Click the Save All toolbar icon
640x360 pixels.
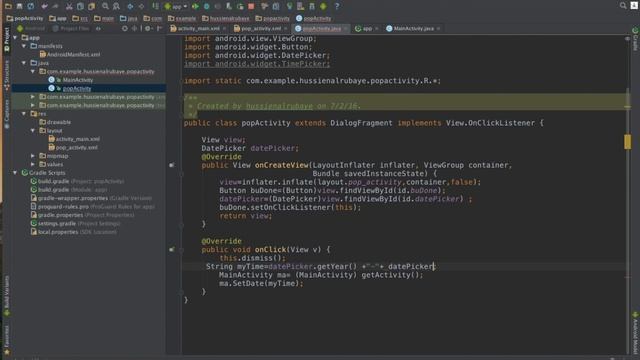pos(19,6)
